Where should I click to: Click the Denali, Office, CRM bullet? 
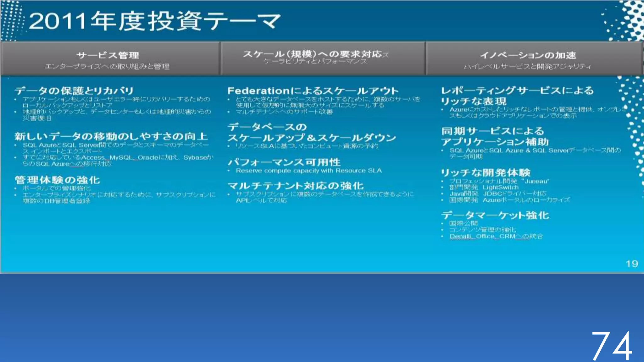point(496,236)
